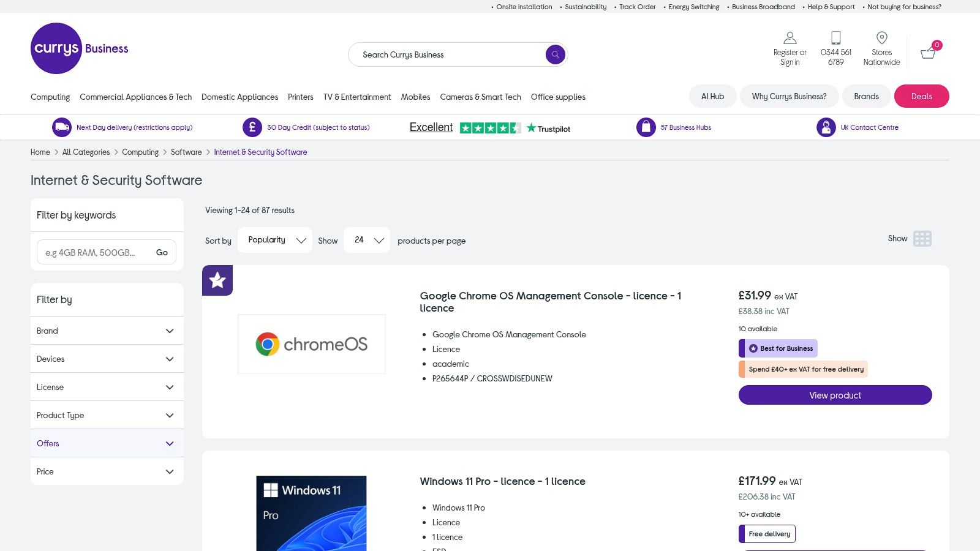
Task: Open the Sustainability link
Action: point(586,7)
